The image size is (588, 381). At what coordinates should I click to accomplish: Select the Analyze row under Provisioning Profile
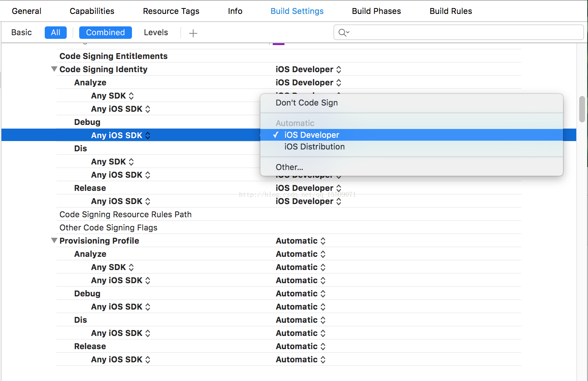(x=289, y=254)
